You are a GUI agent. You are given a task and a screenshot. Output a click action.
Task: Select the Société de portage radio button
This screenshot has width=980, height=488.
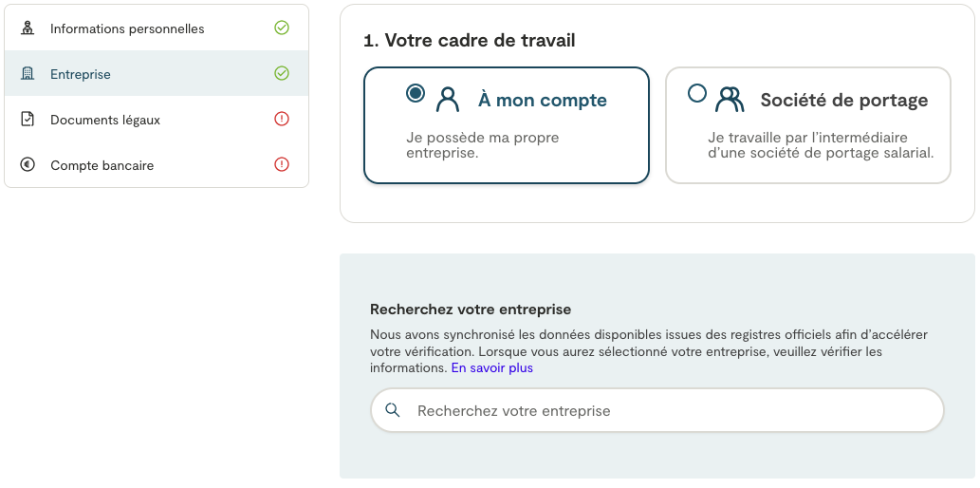pos(697,93)
